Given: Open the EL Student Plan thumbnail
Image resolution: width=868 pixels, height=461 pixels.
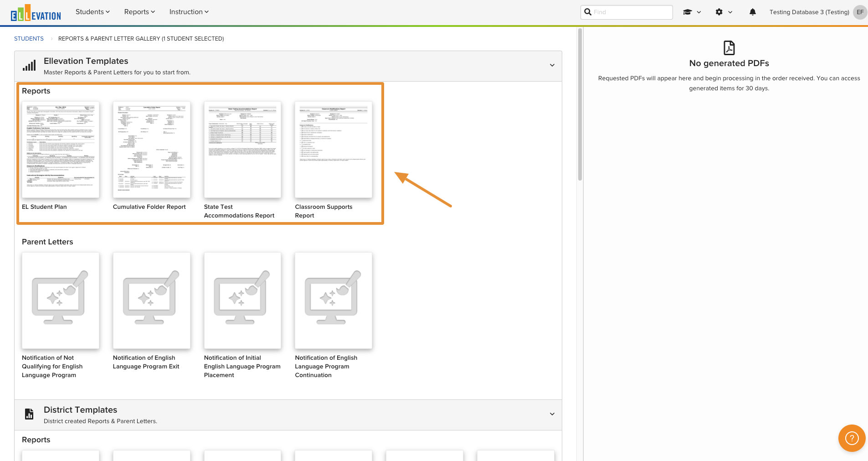Looking at the screenshot, I should pyautogui.click(x=61, y=150).
